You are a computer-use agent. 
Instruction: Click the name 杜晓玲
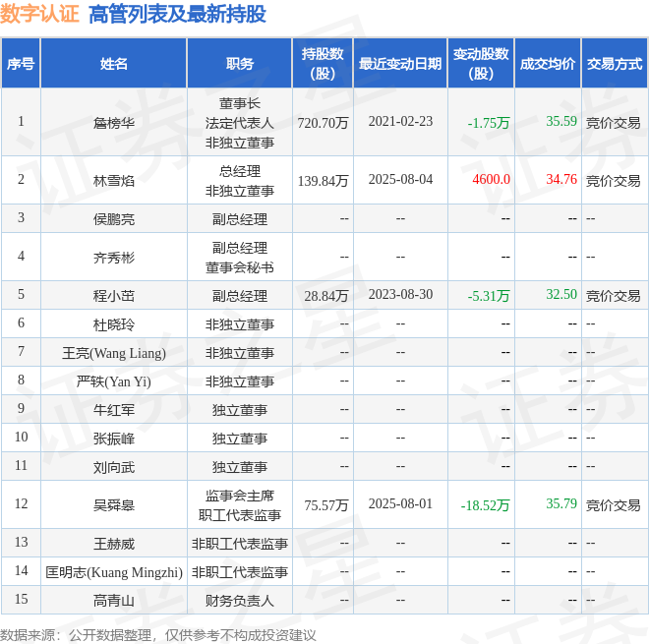114,324
